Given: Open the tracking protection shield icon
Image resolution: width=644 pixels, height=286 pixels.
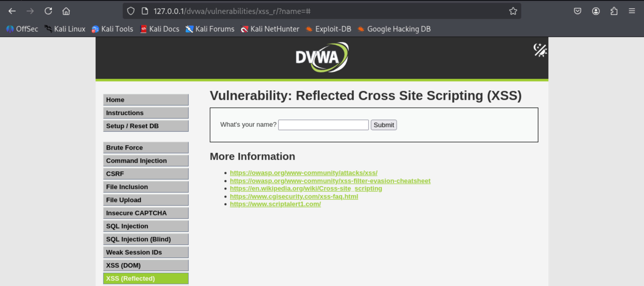Looking at the screenshot, I should [x=131, y=11].
